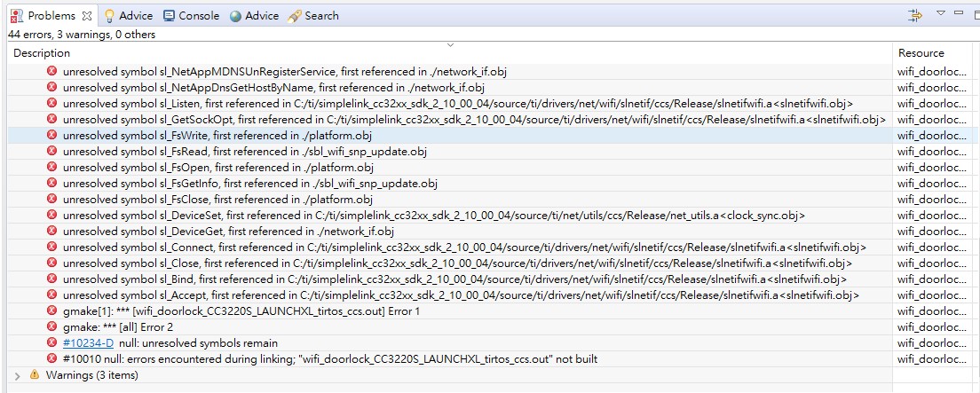This screenshot has width=980, height=393.
Task: Click the error icon for sl_FsWrite row
Action: (51, 136)
